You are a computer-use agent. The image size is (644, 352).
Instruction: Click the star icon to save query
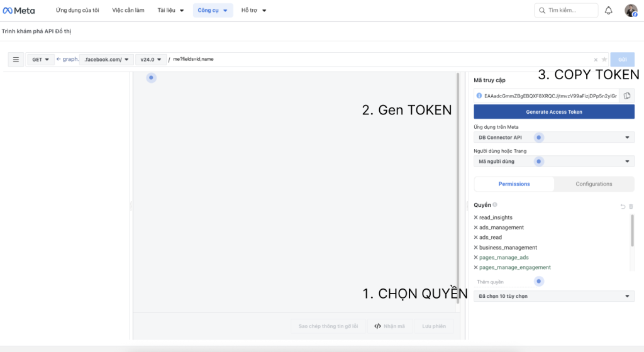click(604, 60)
